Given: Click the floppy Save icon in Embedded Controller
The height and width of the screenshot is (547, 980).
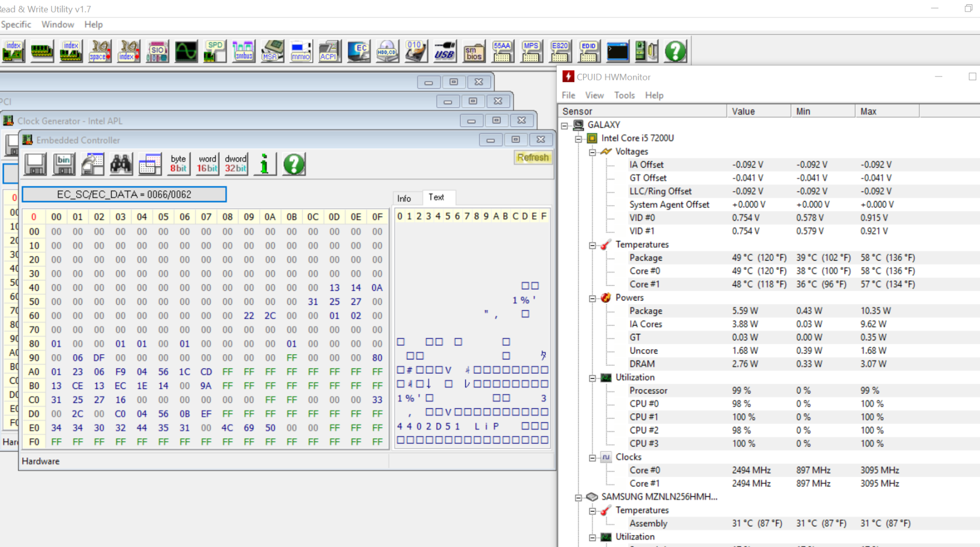Looking at the screenshot, I should [x=35, y=164].
